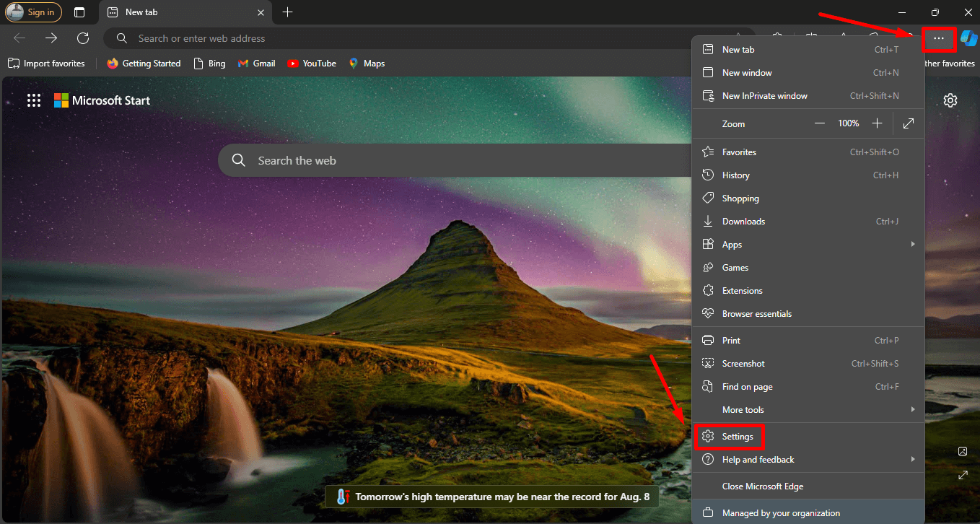Open Import favorites bookmark
980x524 pixels.
46,64
